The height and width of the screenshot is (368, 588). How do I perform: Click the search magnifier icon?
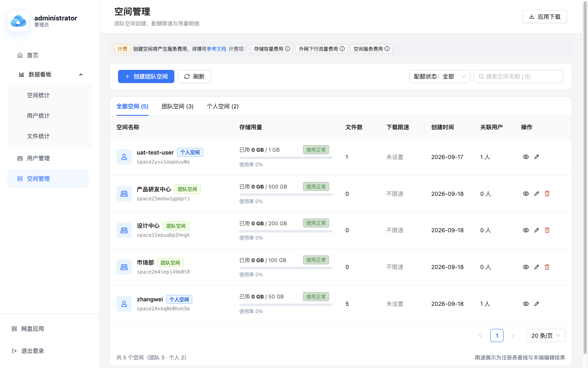[481, 76]
